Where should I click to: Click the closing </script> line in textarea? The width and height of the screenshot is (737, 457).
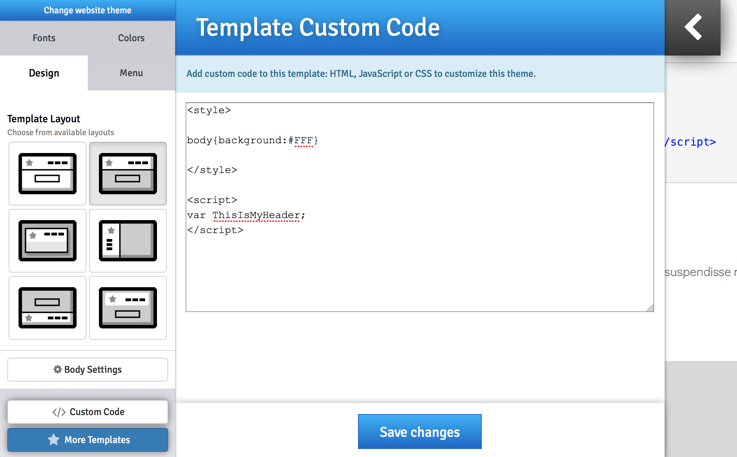[215, 230]
